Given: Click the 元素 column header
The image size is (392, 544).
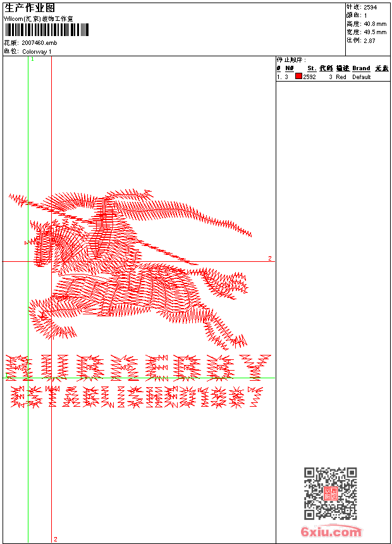Looking at the screenshot, I should tap(382, 68).
